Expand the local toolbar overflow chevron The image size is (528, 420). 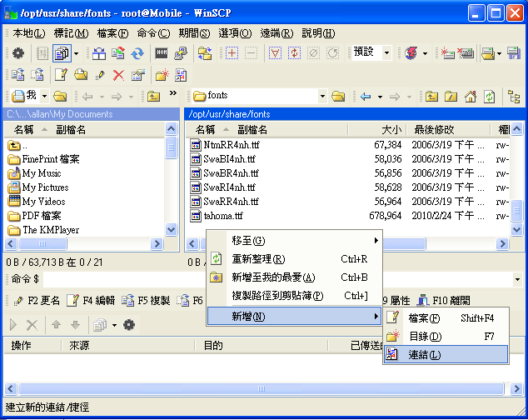tap(173, 93)
